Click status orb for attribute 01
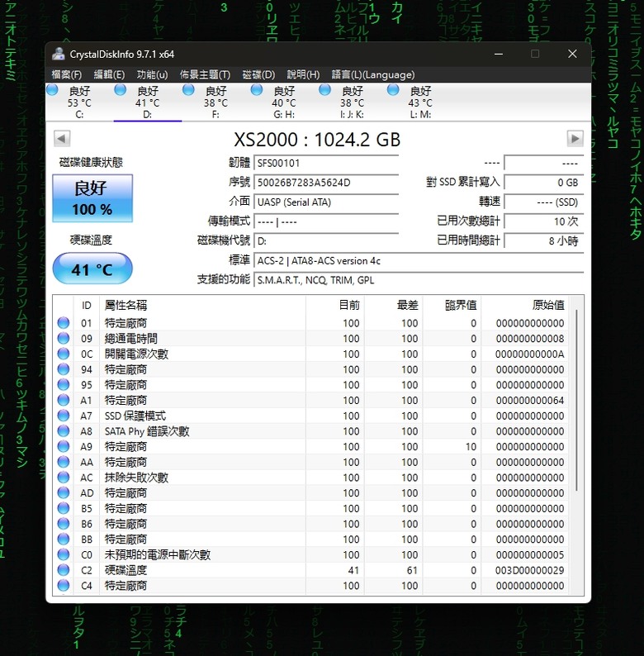Screen dimensions: 644x656 [64, 322]
